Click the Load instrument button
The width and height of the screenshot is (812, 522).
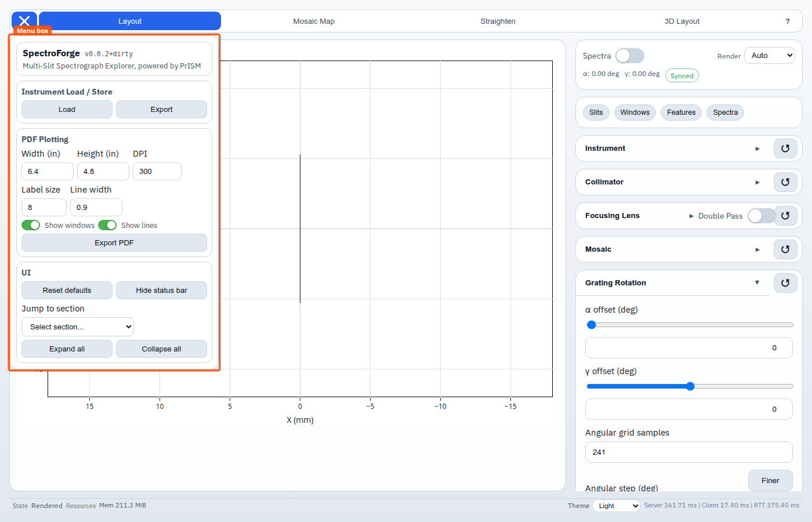coord(67,110)
